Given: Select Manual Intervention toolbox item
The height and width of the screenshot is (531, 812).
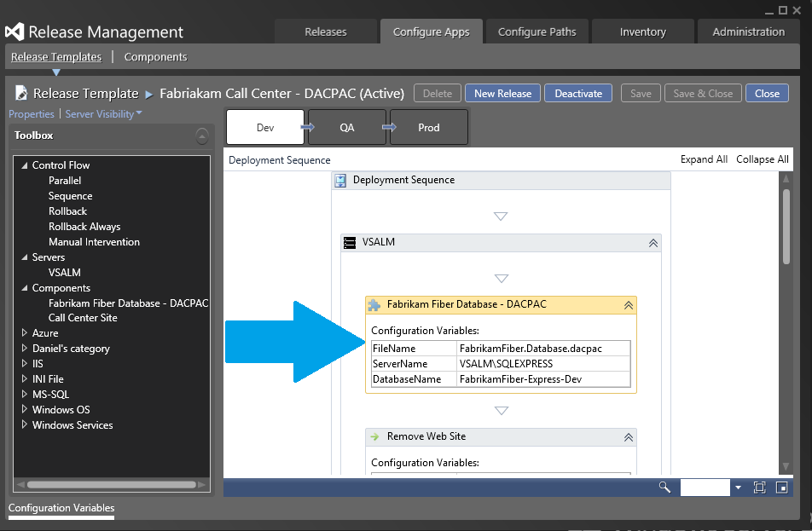Looking at the screenshot, I should [x=94, y=242].
